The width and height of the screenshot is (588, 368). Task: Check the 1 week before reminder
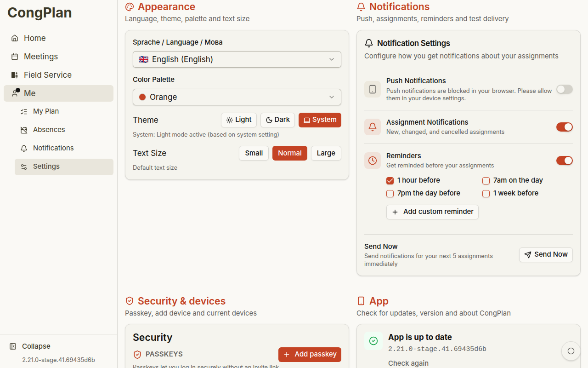pyautogui.click(x=486, y=194)
